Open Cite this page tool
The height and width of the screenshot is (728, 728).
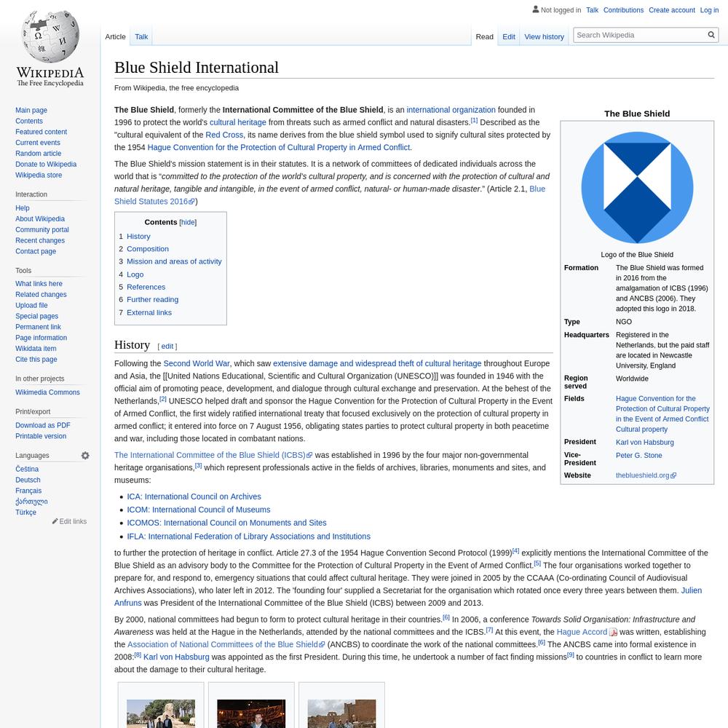pyautogui.click(x=36, y=360)
